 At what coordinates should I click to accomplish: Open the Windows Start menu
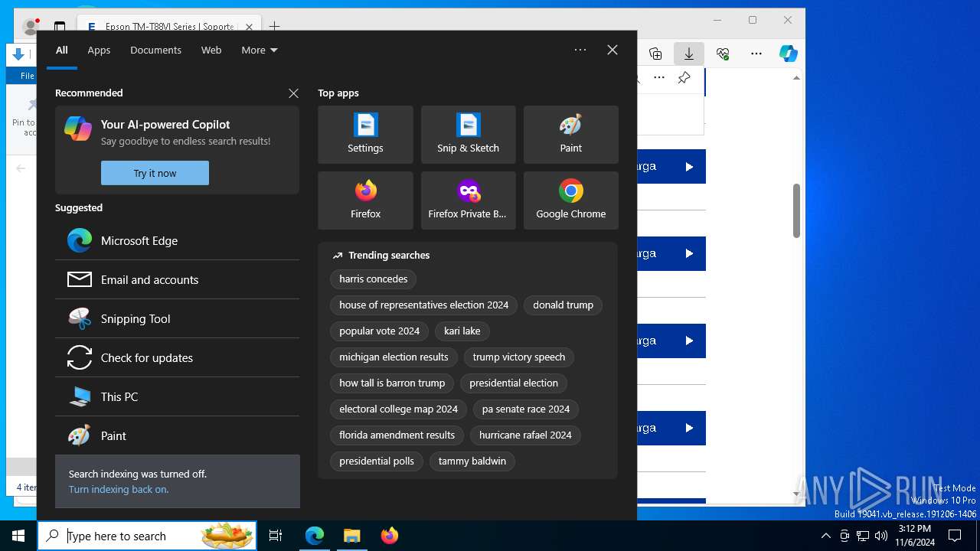pos(18,536)
